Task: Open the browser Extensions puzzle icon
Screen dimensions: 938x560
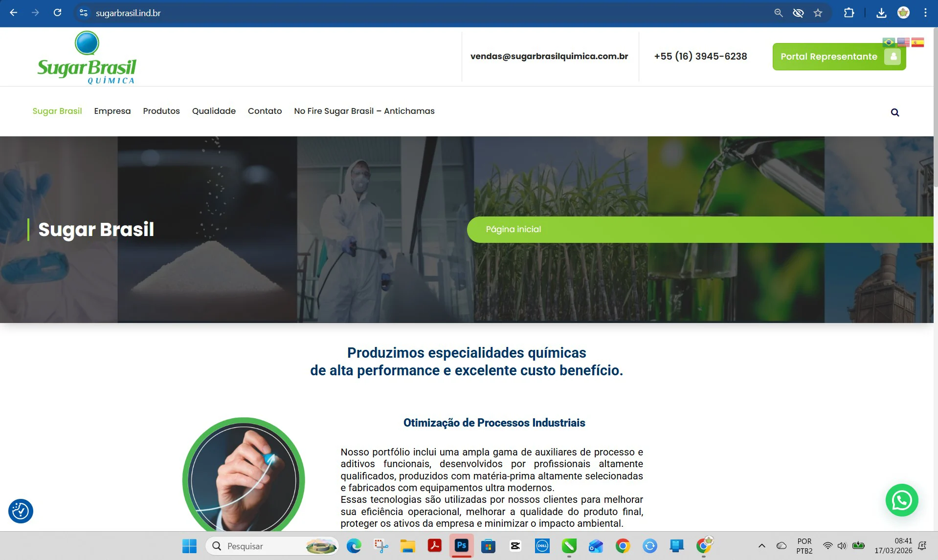Action: pyautogui.click(x=849, y=13)
